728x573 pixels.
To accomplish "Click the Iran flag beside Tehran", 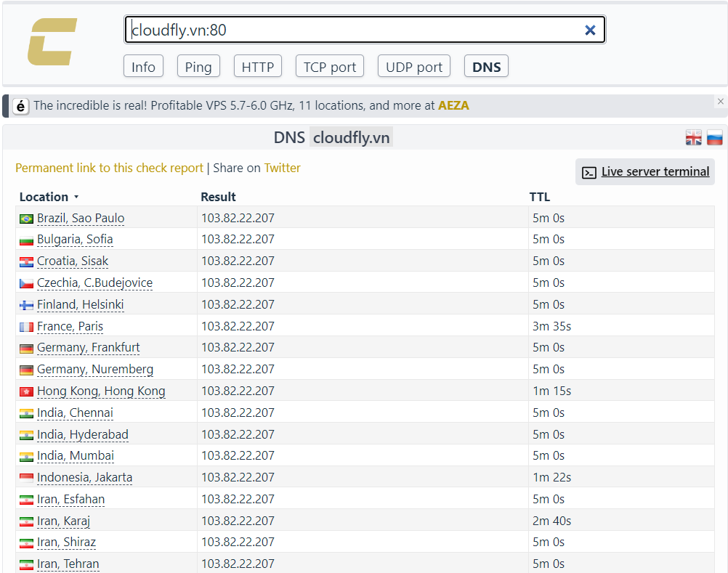I will tap(26, 565).
